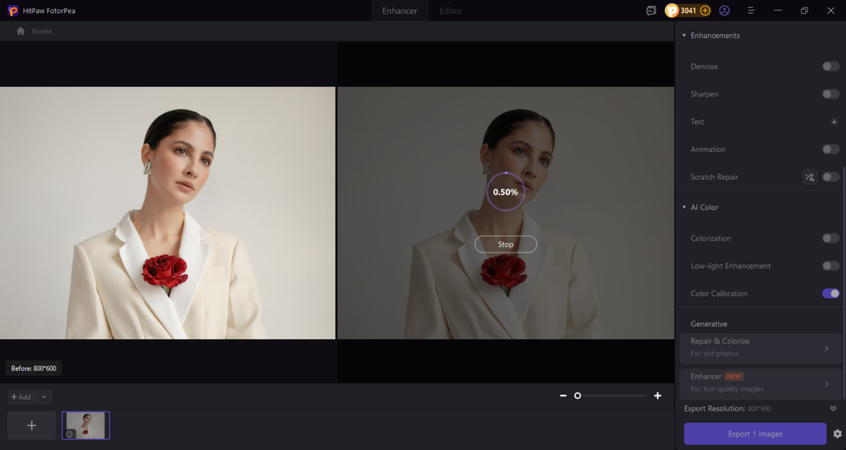Click the Export Resolution 800*600 value
Image resolution: width=846 pixels, height=450 pixels.
[759, 409]
